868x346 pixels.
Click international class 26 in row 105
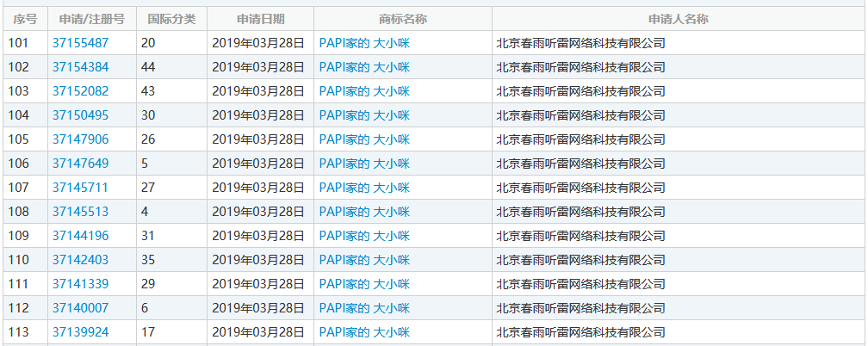tap(148, 139)
